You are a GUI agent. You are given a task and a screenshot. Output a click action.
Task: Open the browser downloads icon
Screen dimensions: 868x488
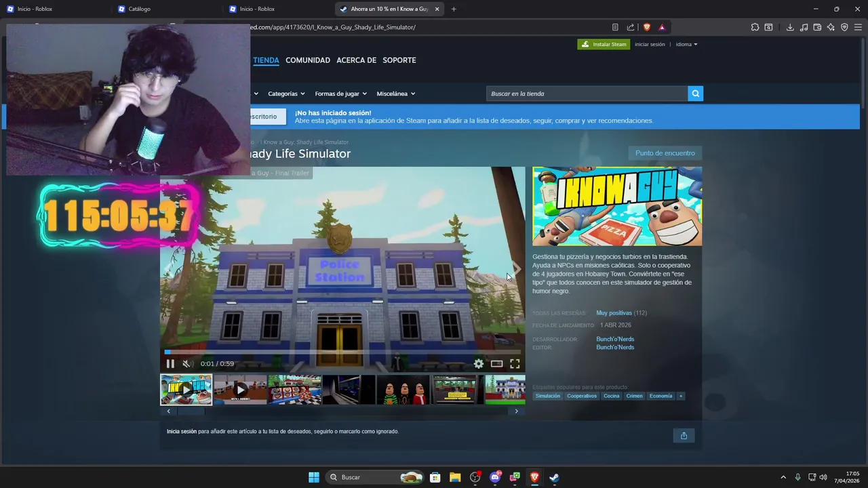point(790,27)
